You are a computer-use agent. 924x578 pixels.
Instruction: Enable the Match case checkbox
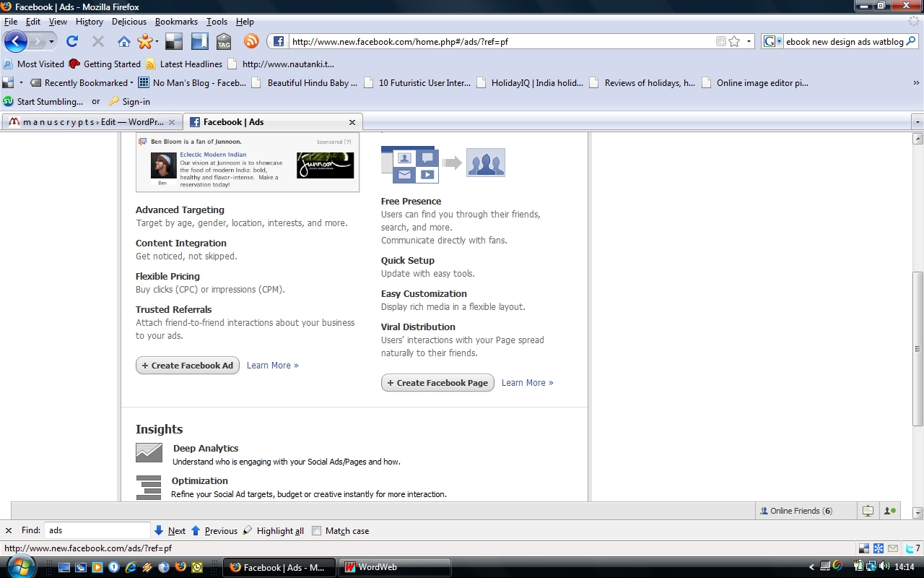(316, 531)
